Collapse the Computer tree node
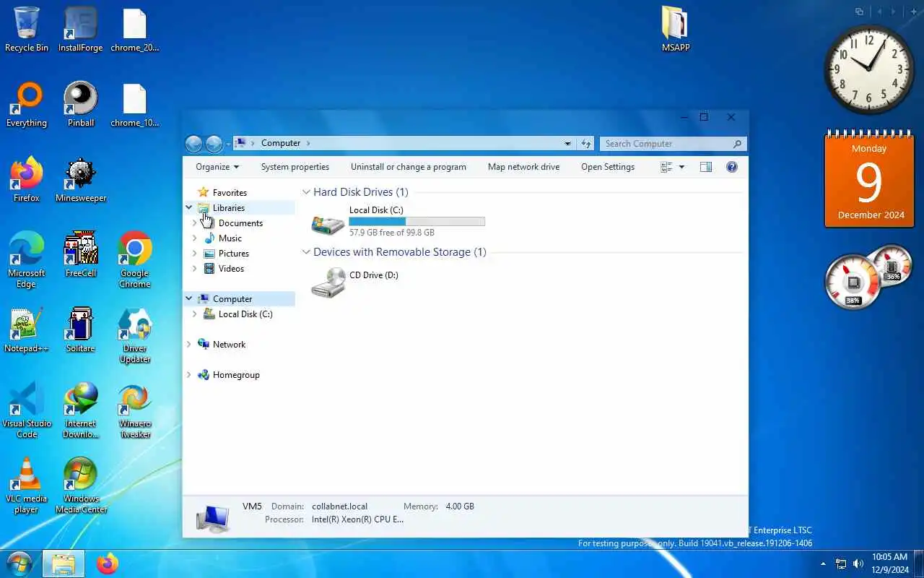 coord(189,299)
